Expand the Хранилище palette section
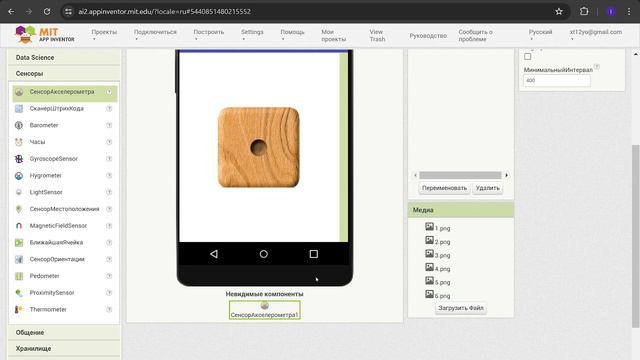640x360 pixels. 64,349
